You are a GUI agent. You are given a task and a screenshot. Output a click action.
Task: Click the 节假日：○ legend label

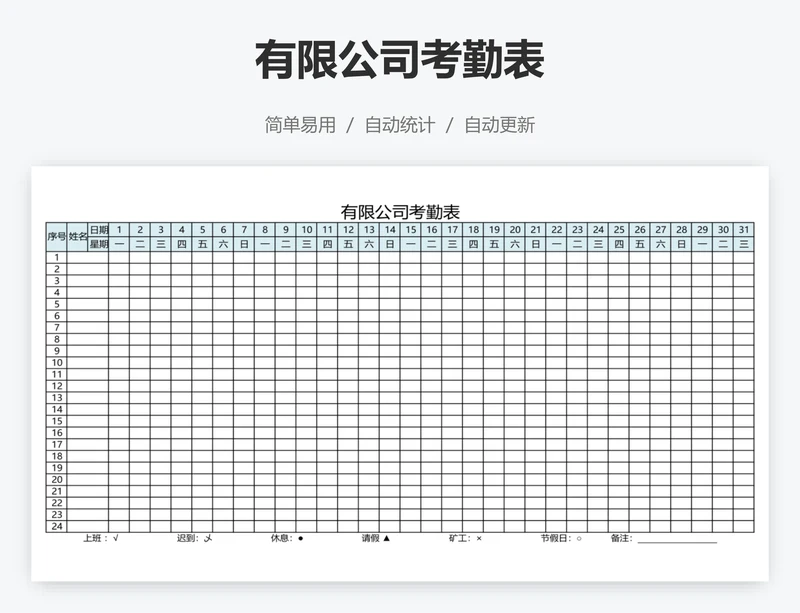coord(561,538)
